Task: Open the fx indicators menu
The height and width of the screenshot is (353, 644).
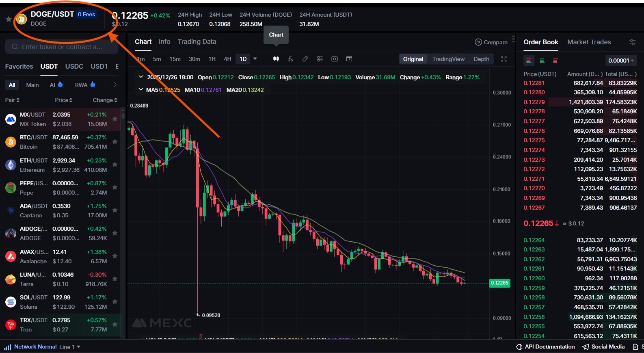Action: click(x=291, y=59)
